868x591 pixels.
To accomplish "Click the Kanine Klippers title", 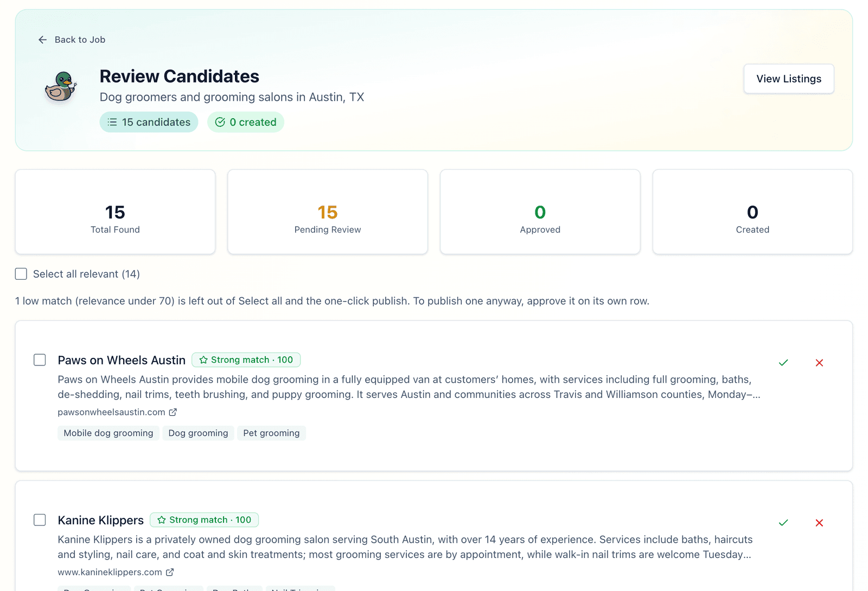I will click(x=101, y=520).
